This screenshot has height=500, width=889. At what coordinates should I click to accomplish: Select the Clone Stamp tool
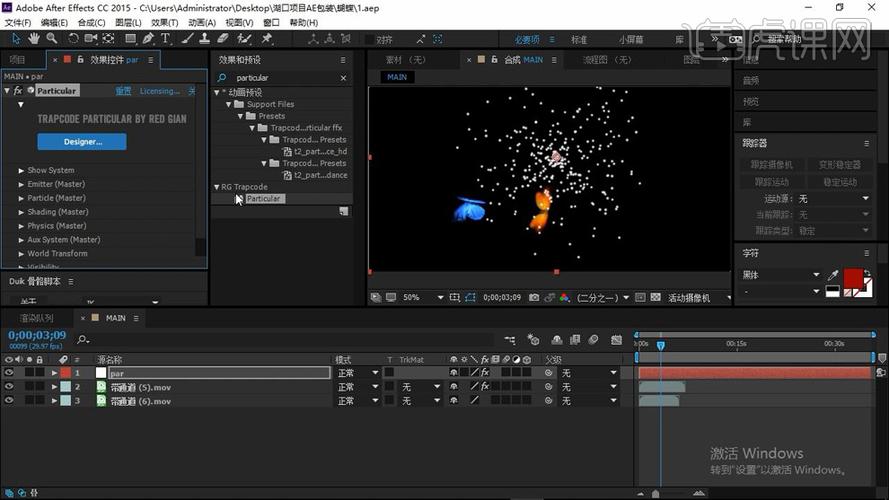[x=205, y=39]
